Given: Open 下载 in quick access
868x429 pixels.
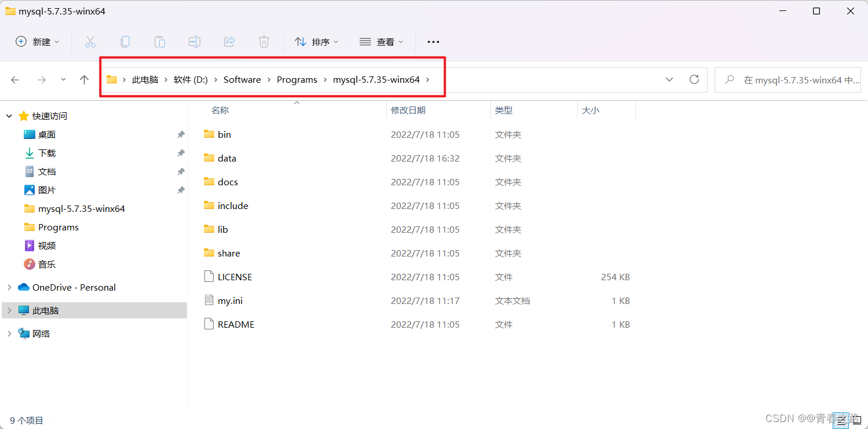Looking at the screenshot, I should tap(47, 153).
